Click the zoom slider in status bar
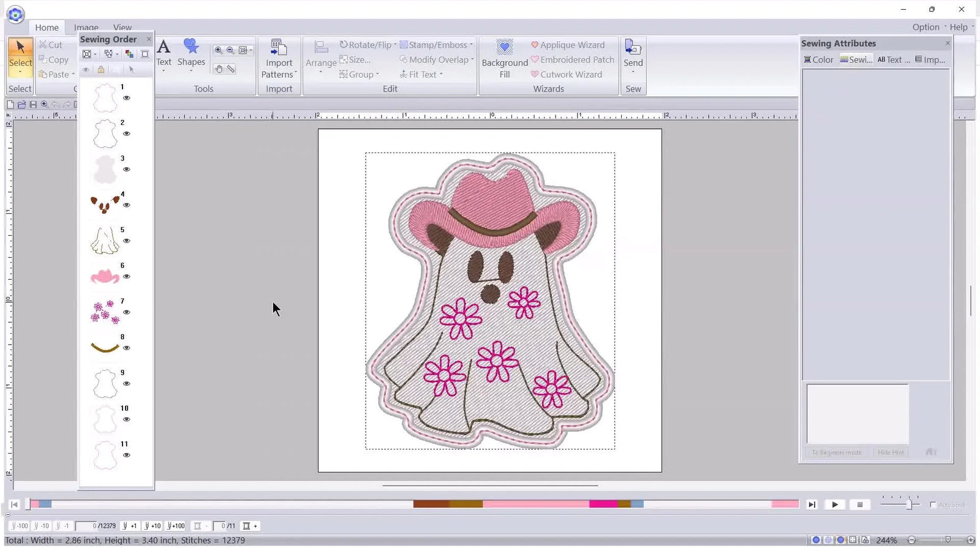This screenshot has height=551, width=980. point(948,540)
